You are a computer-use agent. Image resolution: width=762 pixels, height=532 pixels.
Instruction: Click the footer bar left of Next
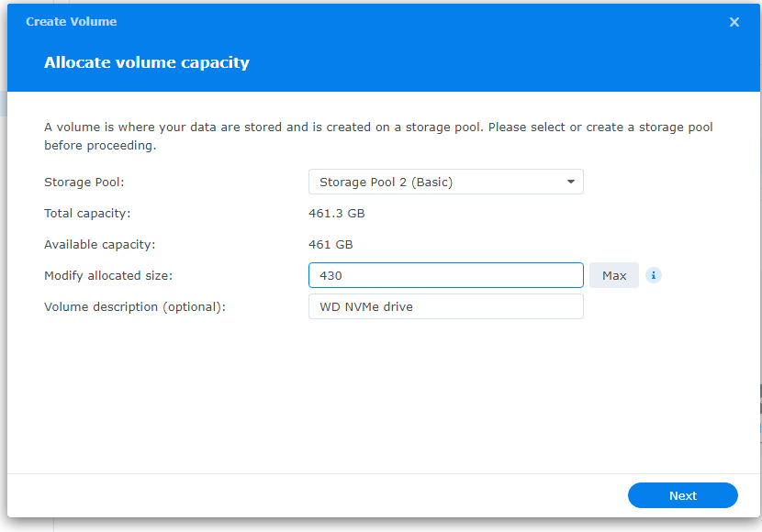(x=312, y=495)
